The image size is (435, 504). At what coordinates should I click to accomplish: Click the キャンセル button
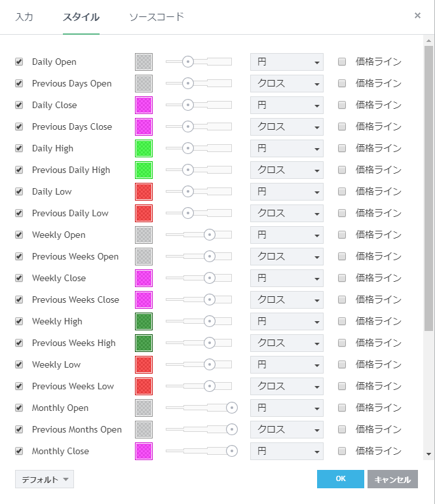click(x=392, y=480)
